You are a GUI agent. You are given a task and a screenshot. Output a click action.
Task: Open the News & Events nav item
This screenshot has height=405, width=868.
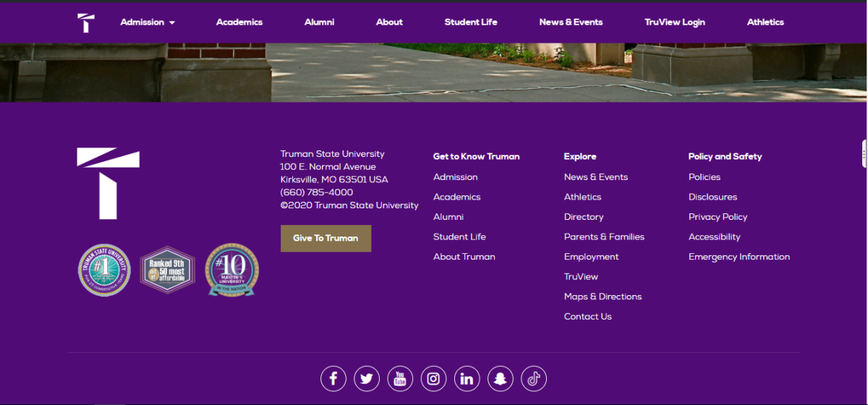571,22
